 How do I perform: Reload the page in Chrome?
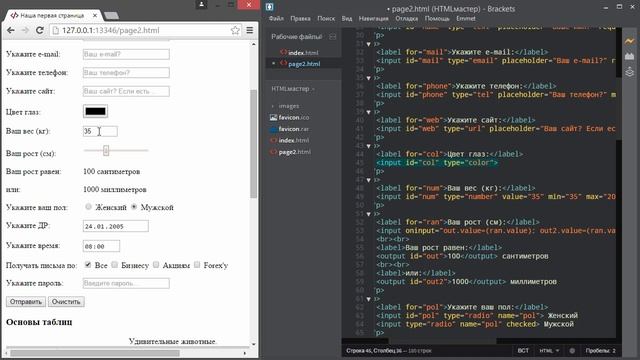pyautogui.click(x=40, y=30)
